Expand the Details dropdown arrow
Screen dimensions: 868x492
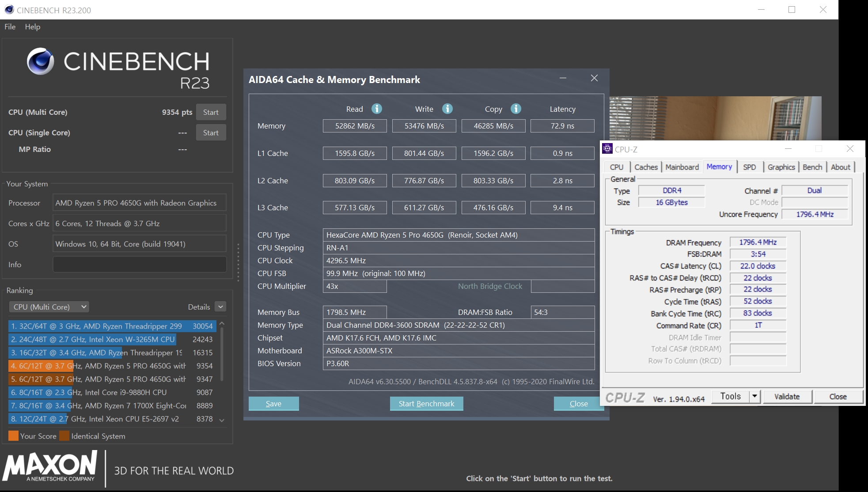(x=220, y=307)
